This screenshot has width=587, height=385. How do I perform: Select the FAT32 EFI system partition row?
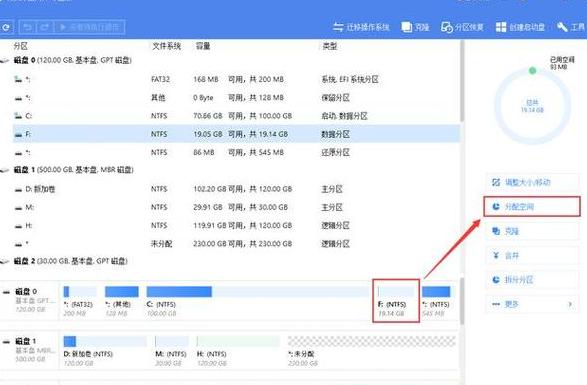click(237, 79)
